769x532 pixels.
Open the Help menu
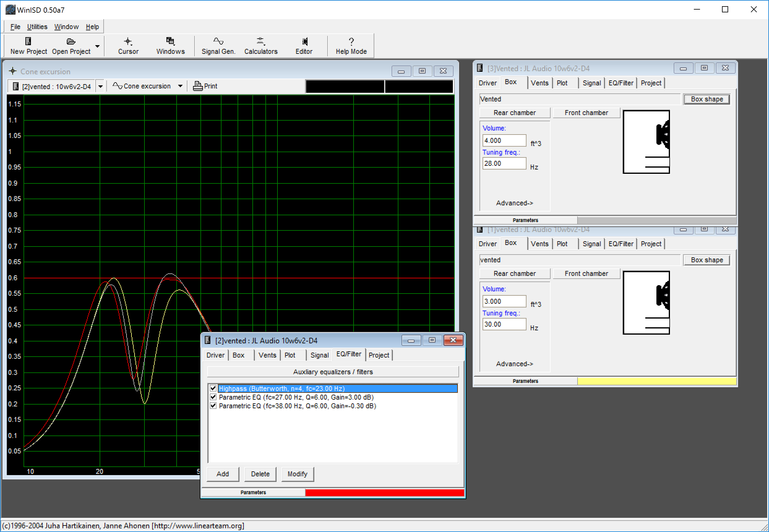[92, 27]
